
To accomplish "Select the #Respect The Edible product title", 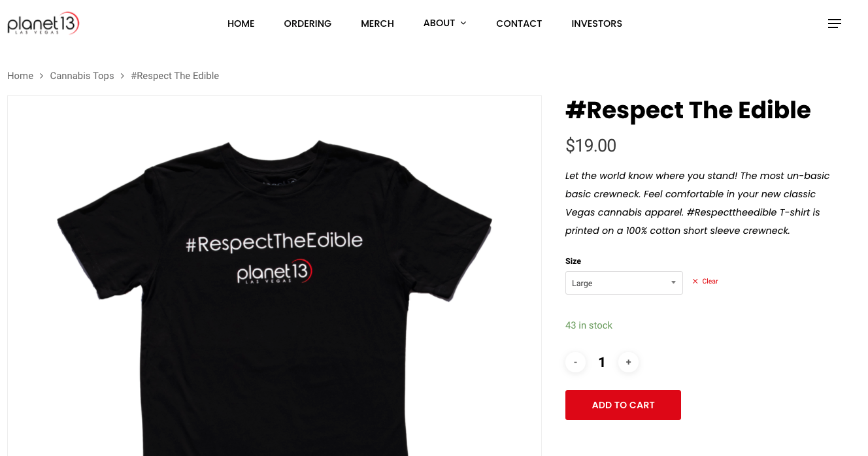I will tap(688, 110).
